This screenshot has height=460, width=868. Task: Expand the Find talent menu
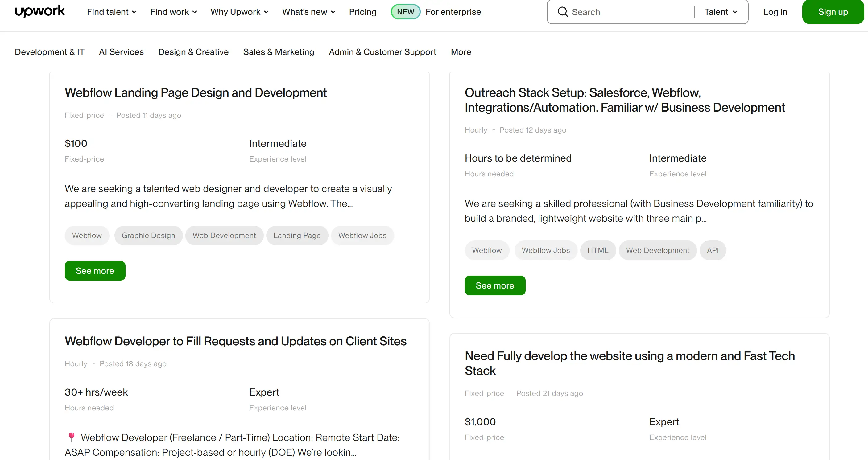[112, 12]
